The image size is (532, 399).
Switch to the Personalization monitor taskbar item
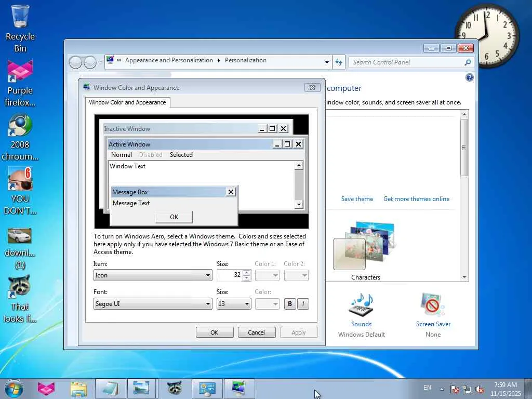pos(239,389)
